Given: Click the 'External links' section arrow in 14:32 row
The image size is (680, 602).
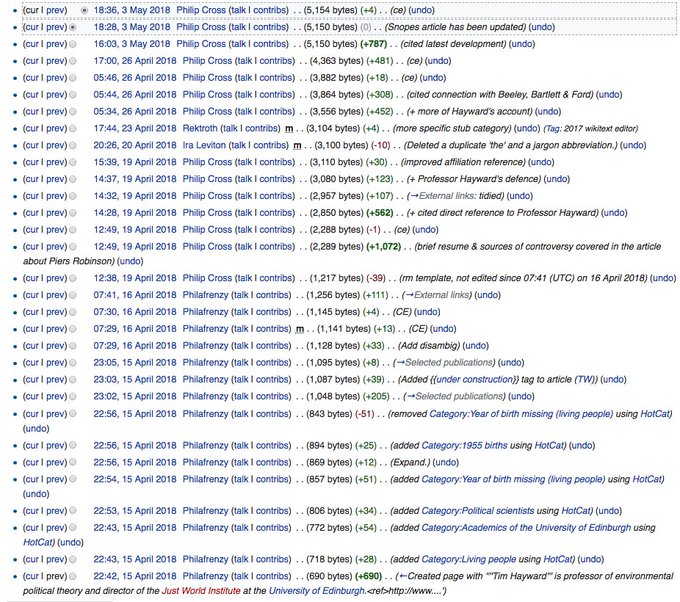Looking at the screenshot, I should click(x=414, y=196).
